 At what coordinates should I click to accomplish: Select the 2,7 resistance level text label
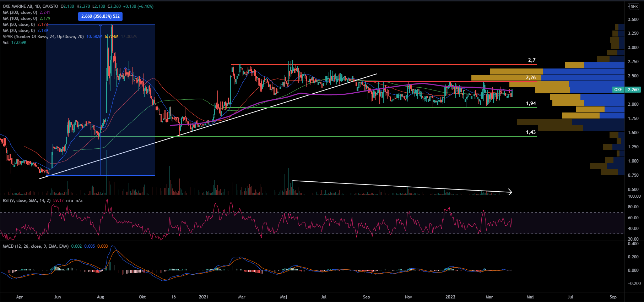[531, 60]
